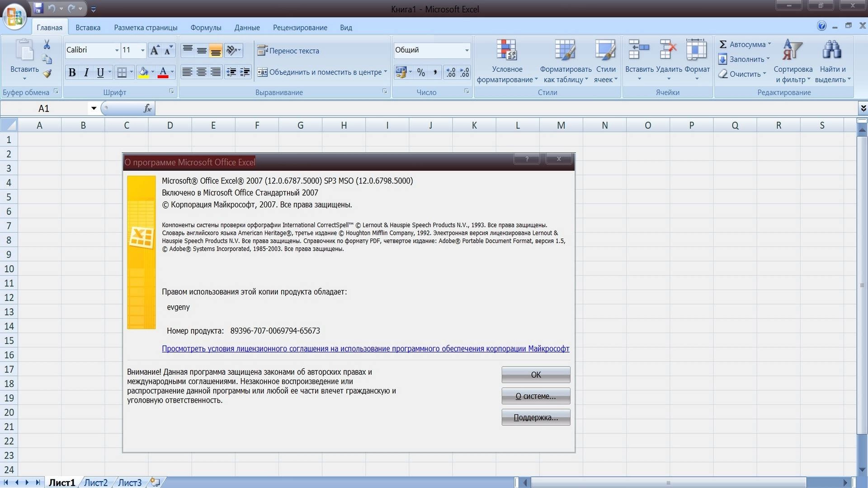
Task: Expand the formula bar chevron
Action: click(863, 108)
